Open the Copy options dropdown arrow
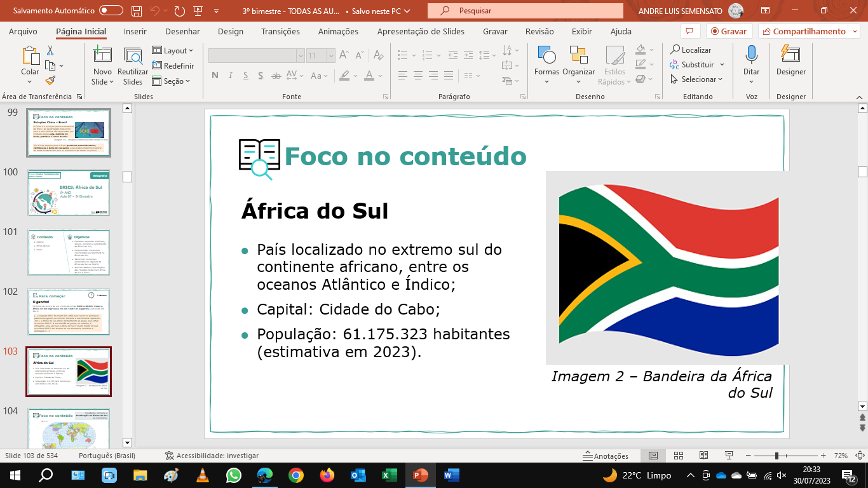This screenshot has height=488, width=868. tap(62, 65)
